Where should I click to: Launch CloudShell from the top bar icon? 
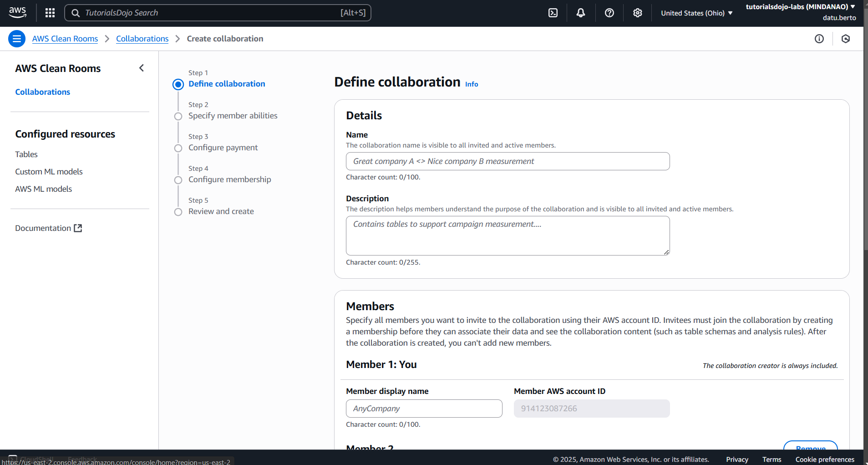coord(553,13)
